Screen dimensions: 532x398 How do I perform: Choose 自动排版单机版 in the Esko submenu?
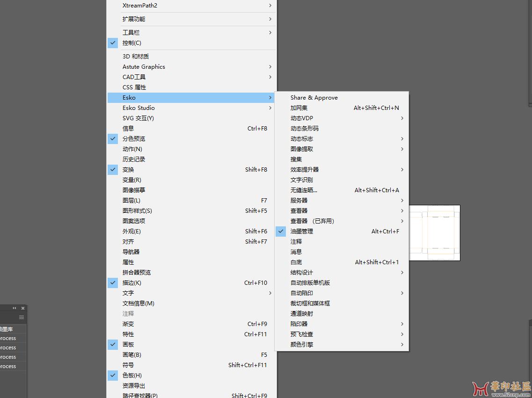(342, 283)
